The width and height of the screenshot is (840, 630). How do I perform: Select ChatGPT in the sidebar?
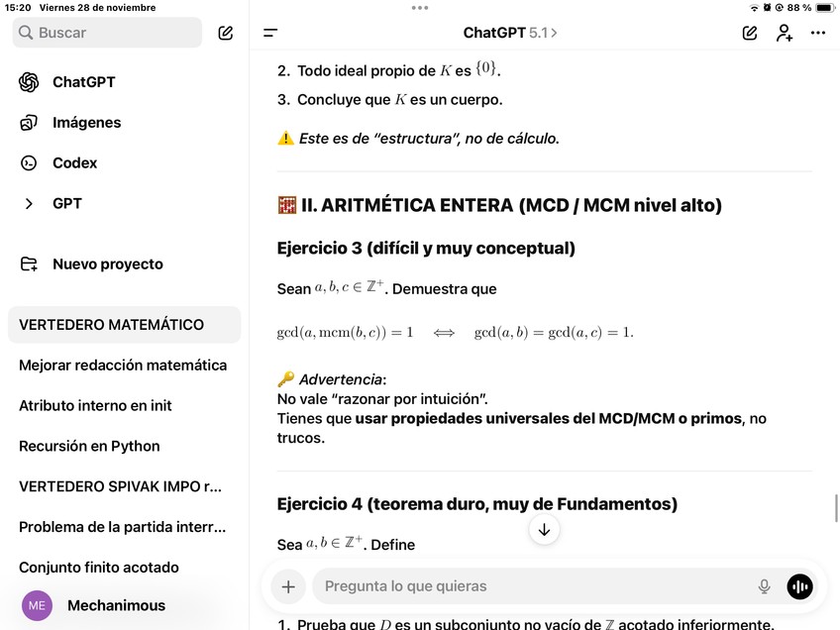coord(83,82)
